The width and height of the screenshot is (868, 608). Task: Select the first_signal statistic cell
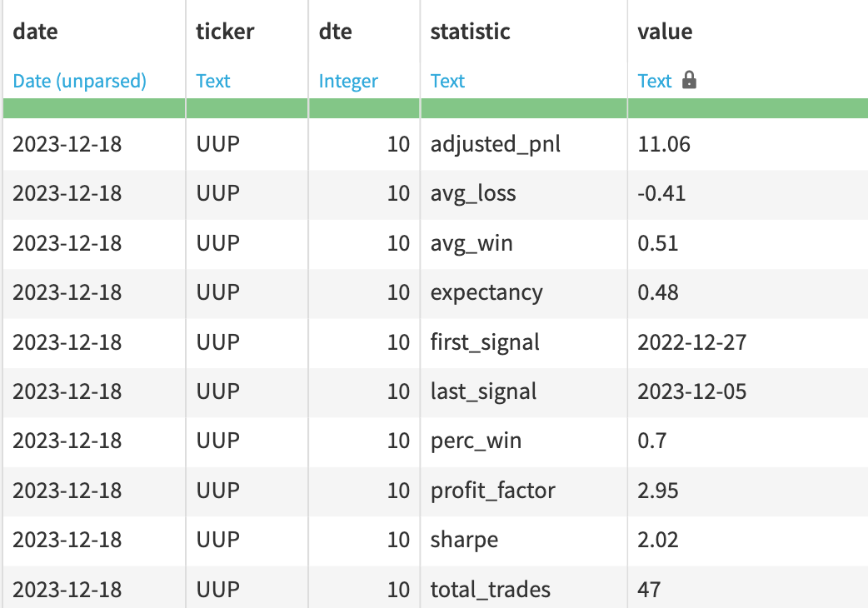pos(485,342)
